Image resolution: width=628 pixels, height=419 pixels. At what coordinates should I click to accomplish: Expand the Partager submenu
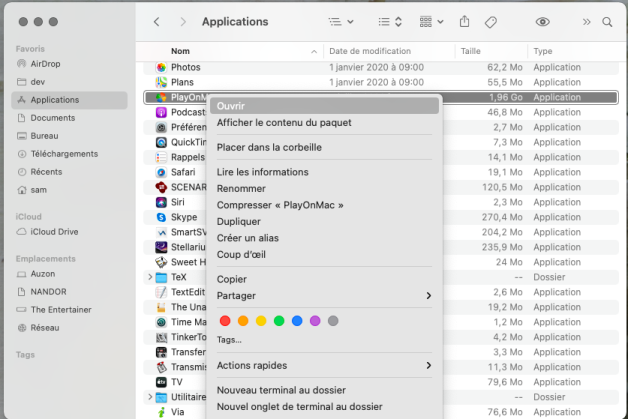[324, 296]
